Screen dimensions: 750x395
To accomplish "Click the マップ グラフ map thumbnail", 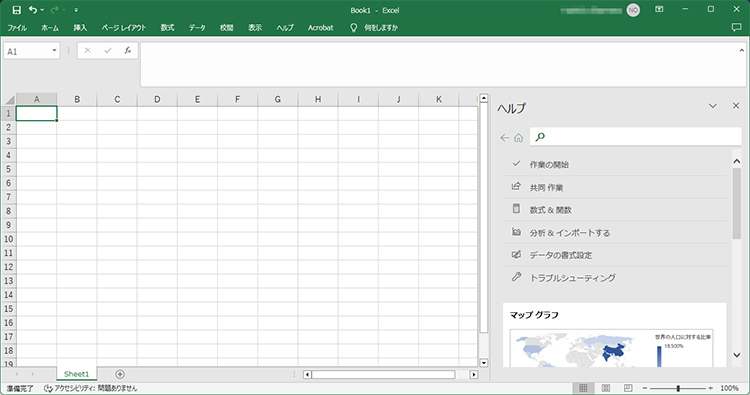I will pos(611,348).
